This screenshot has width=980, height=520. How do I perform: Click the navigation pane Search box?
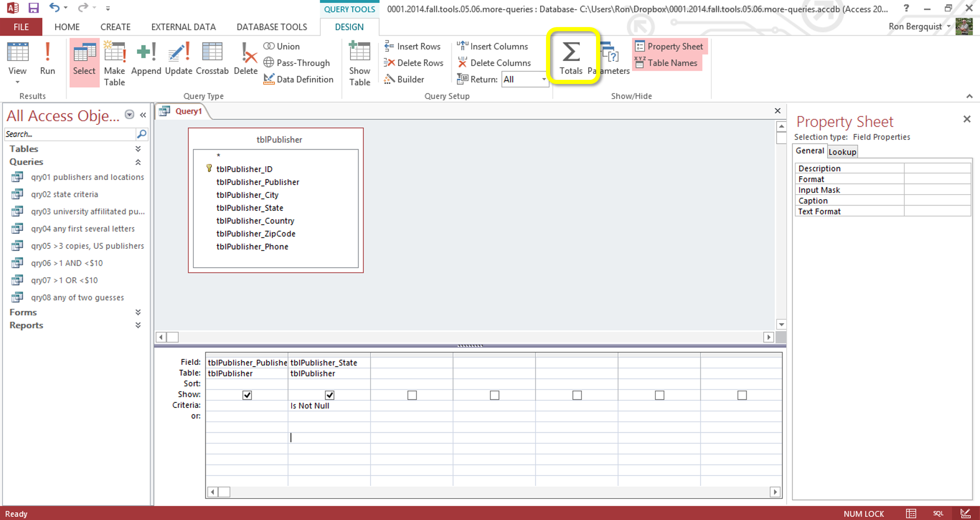pyautogui.click(x=69, y=134)
